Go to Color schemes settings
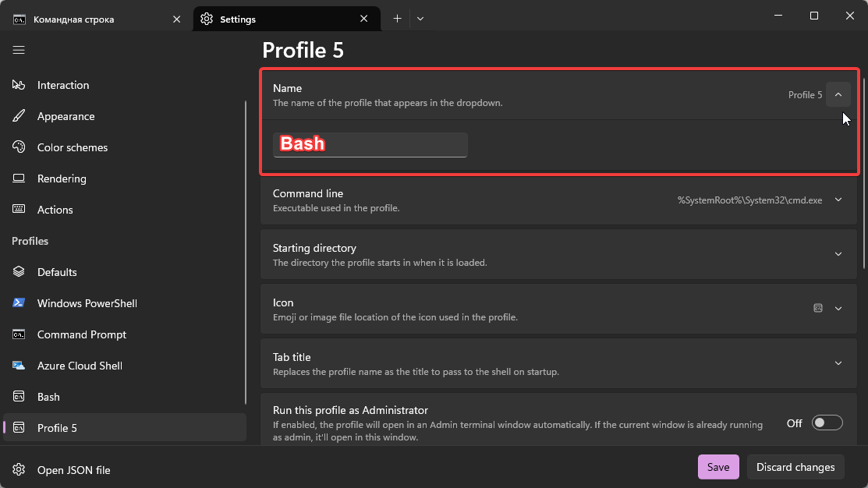This screenshot has width=868, height=488. (x=72, y=147)
